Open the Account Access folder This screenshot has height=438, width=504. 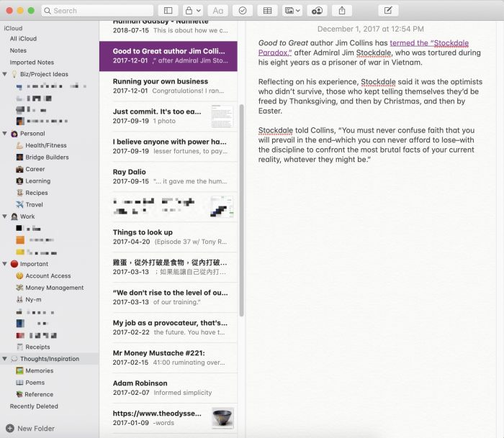48,276
